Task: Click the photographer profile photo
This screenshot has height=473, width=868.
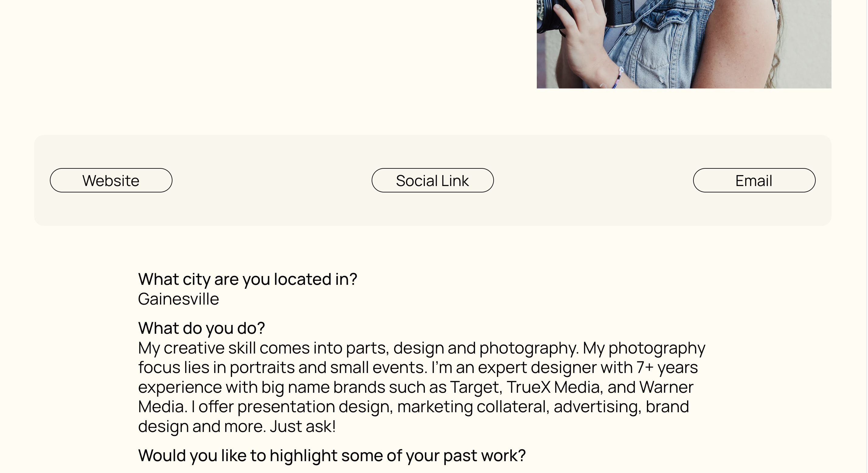Action: tap(684, 44)
